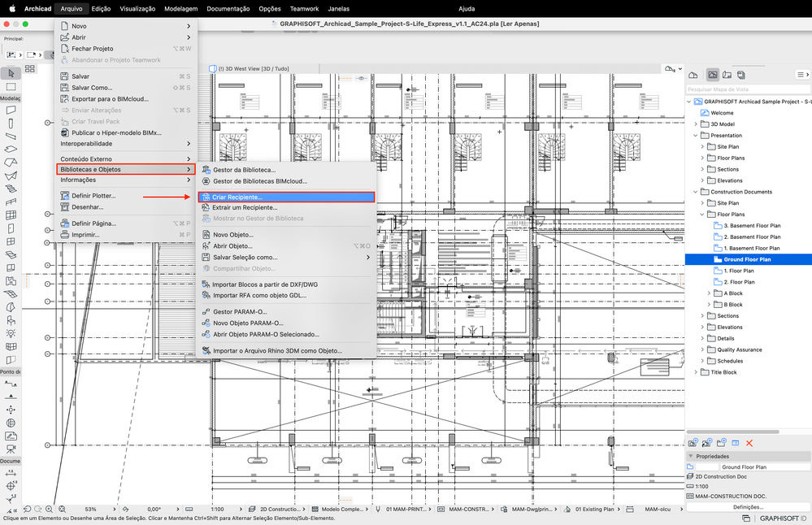812x525 pixels.
Task: Open the Publisher Sets navigator icon
Action: (741, 75)
